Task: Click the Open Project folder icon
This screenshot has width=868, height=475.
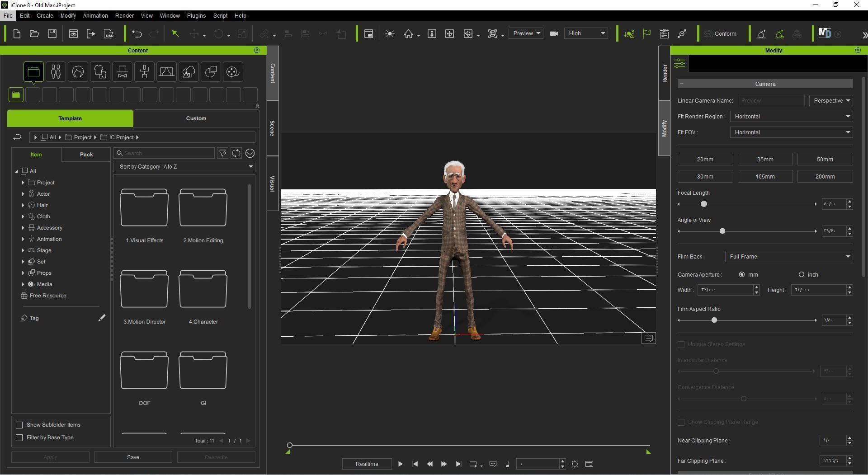Action: tap(34, 34)
